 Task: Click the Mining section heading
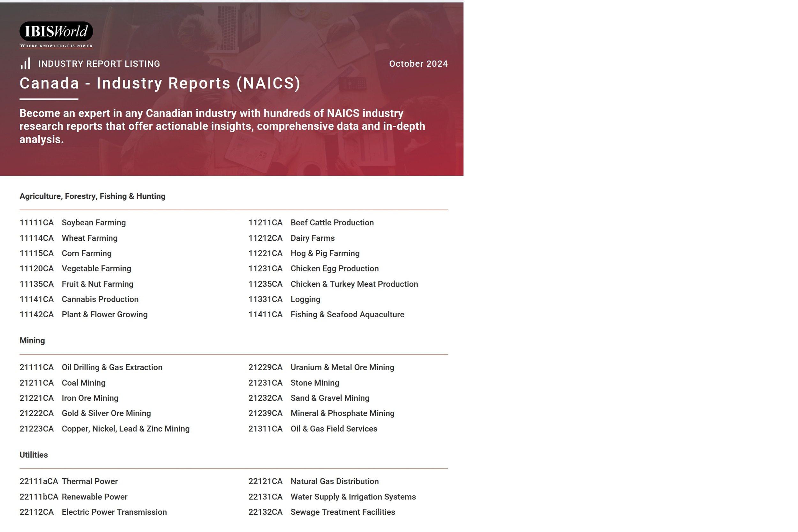click(x=32, y=341)
